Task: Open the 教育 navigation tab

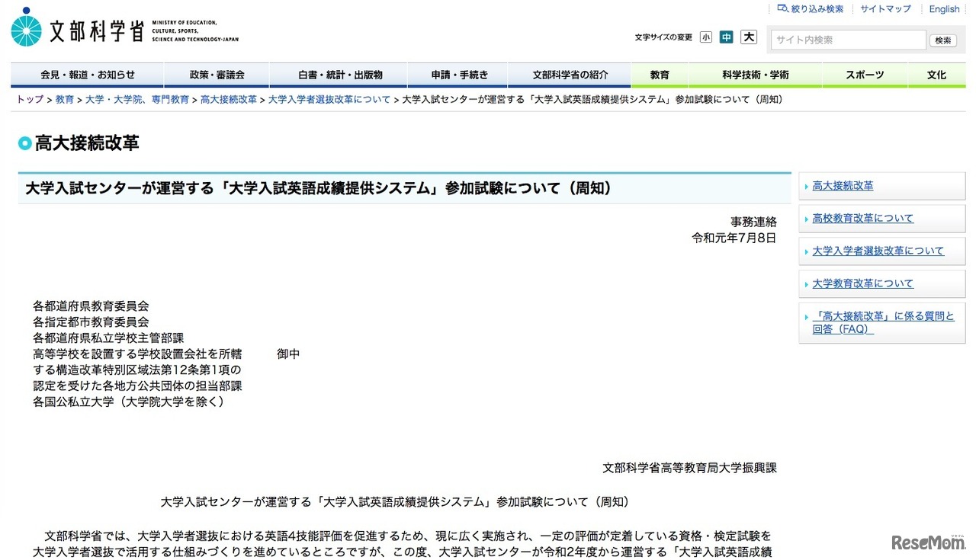Action: tap(659, 75)
